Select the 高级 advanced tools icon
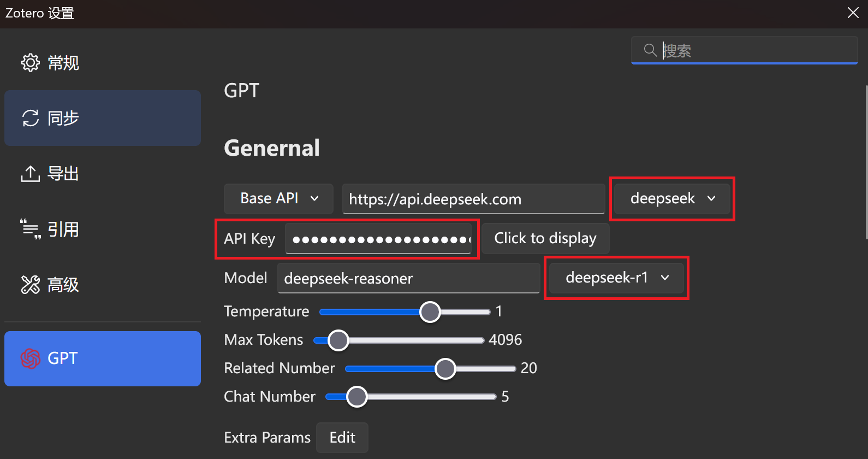This screenshot has height=459, width=868. (30, 284)
